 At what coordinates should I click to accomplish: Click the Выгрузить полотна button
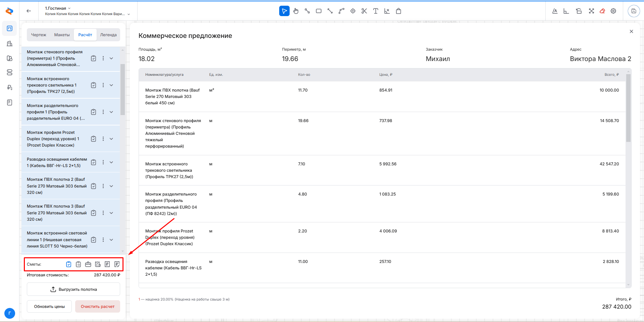click(73, 289)
